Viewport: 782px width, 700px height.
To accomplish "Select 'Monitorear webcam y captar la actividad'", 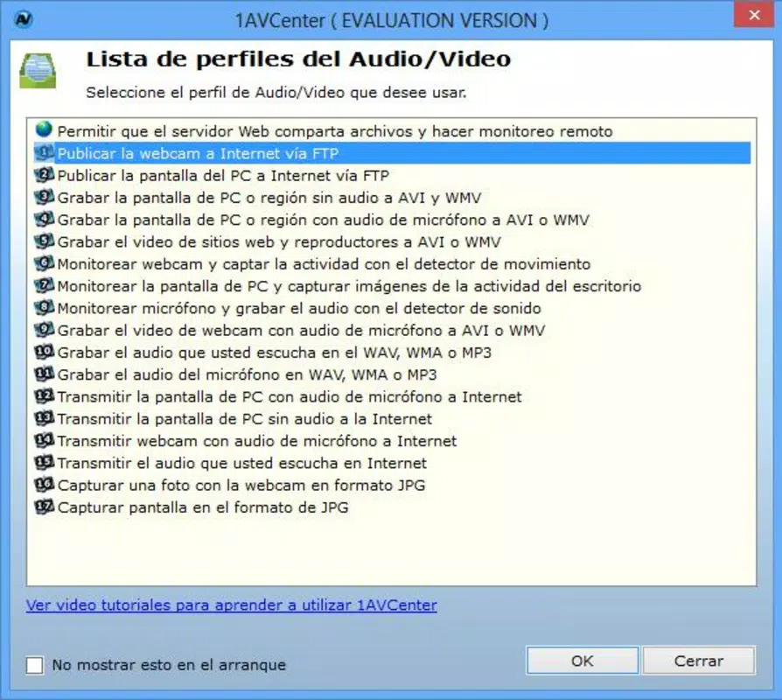I will [x=324, y=264].
